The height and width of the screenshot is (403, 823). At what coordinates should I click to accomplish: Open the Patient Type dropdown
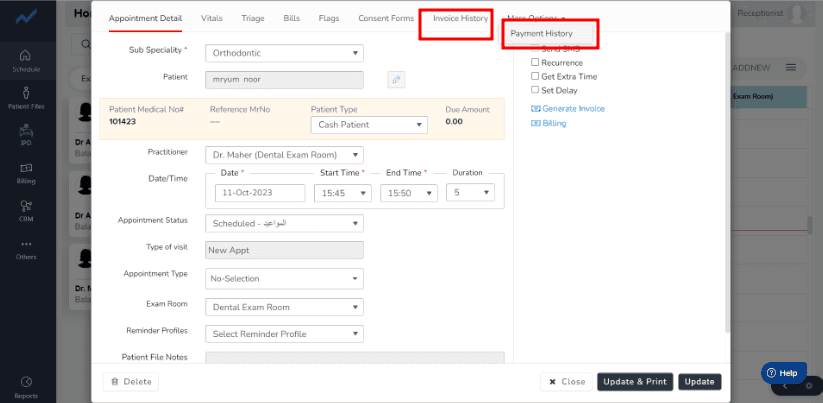pos(369,125)
